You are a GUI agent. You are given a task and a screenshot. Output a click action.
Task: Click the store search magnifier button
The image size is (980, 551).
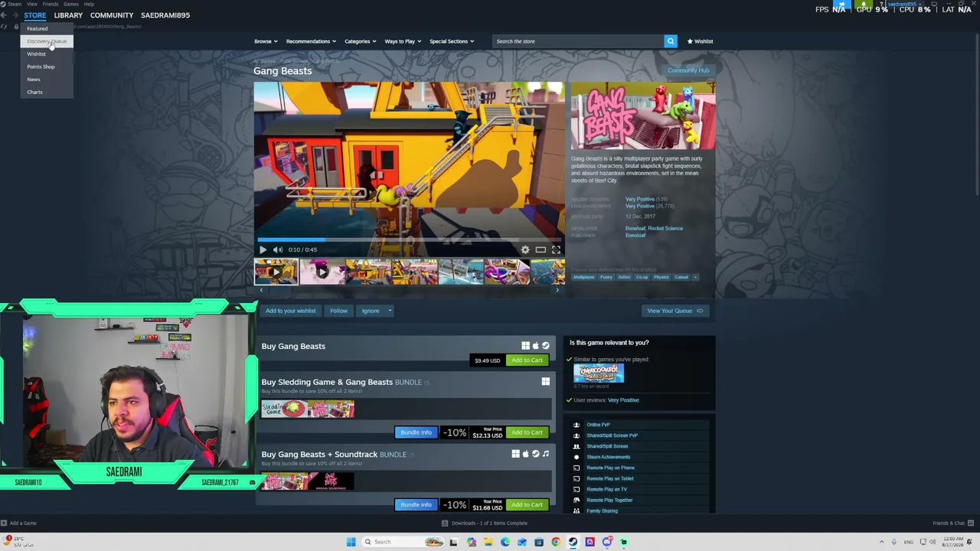tap(671, 41)
